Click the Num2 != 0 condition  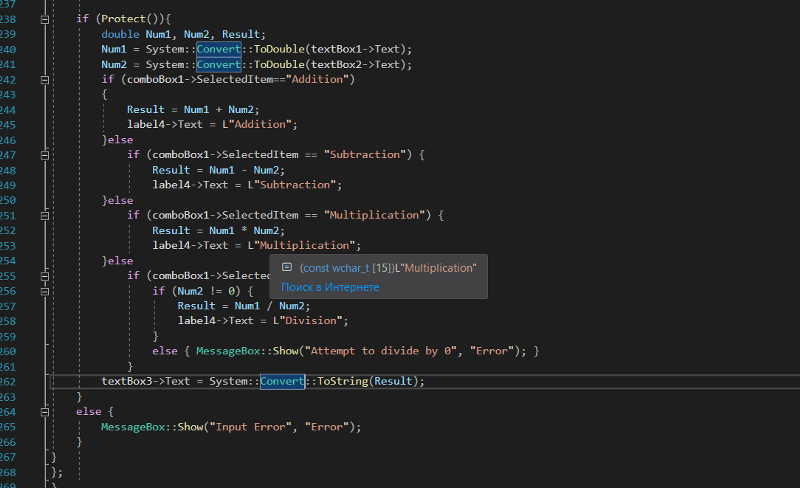pyautogui.click(x=206, y=291)
